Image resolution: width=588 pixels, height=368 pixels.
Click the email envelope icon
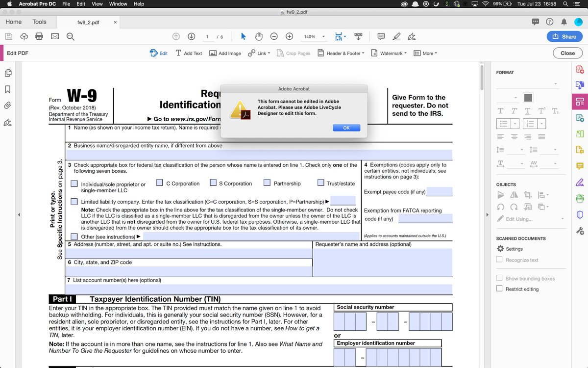(x=55, y=36)
